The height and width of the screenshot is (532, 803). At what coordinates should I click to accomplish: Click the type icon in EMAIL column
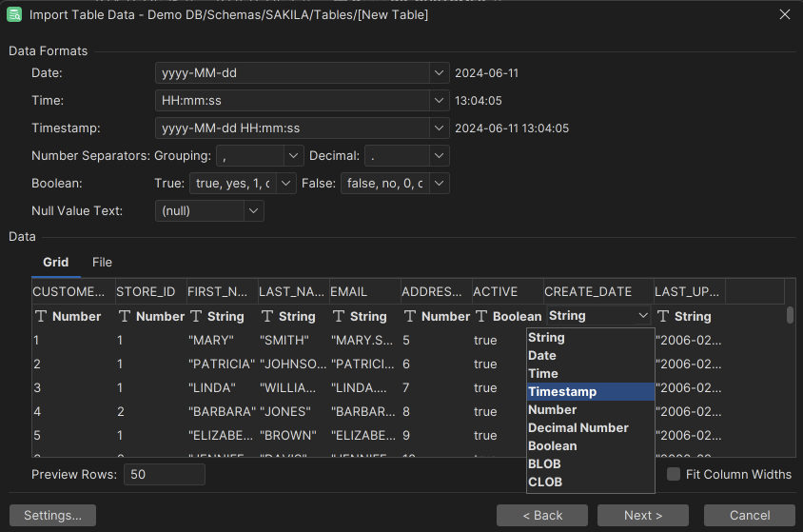coord(339,316)
